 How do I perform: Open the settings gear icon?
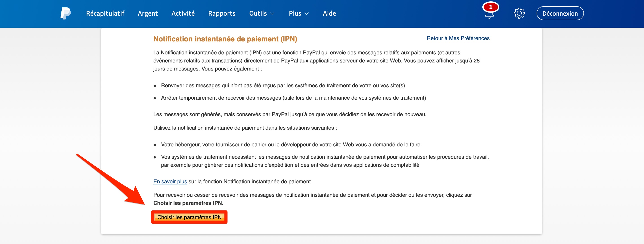point(519,13)
